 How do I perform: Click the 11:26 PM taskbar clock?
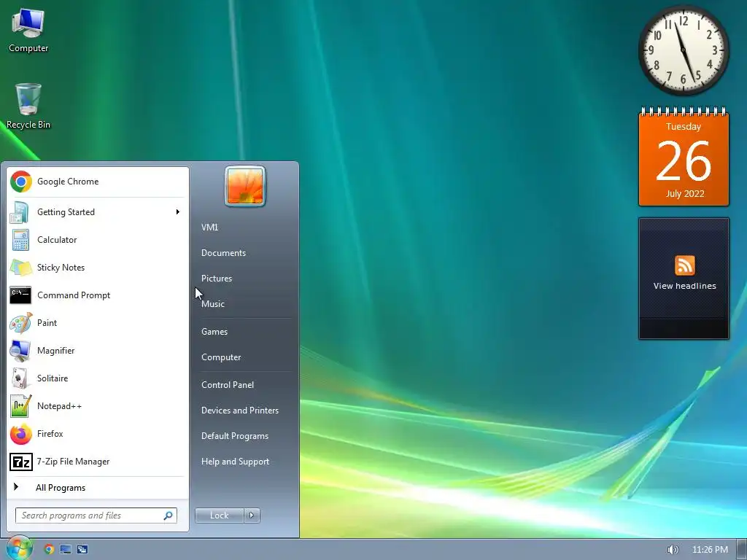coord(710,550)
